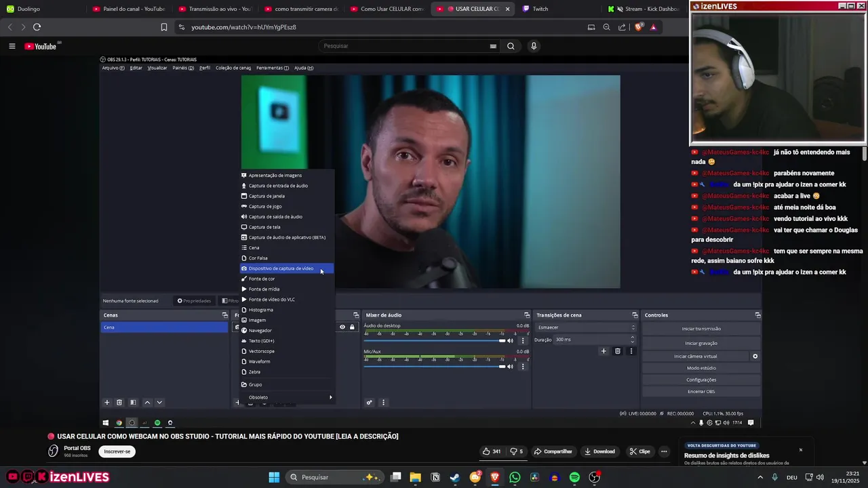
Task: Open YouTube video more actions ellipsis
Action: (x=665, y=451)
